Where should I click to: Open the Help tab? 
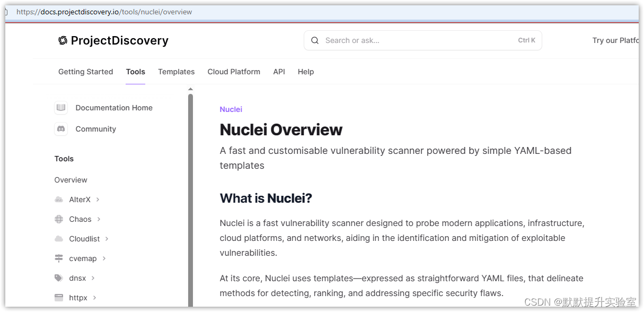tap(306, 72)
